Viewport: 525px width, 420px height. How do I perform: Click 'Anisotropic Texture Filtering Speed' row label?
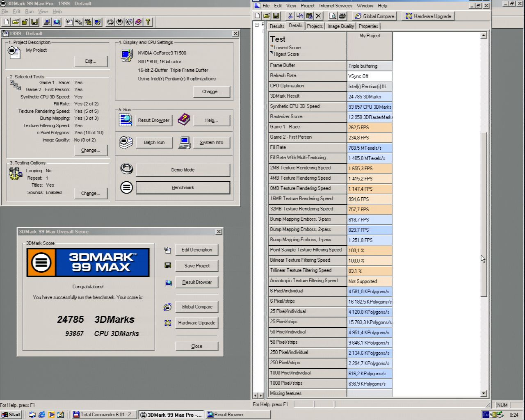308,281
